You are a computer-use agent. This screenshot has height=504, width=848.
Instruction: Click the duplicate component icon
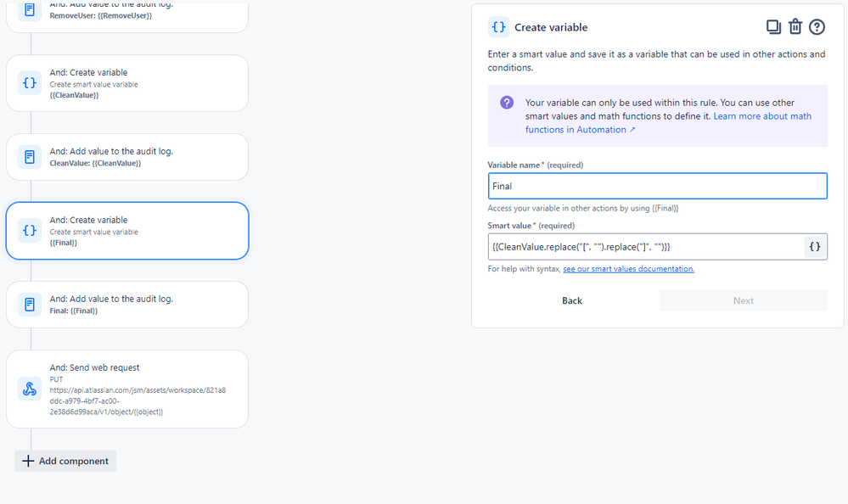click(x=773, y=27)
